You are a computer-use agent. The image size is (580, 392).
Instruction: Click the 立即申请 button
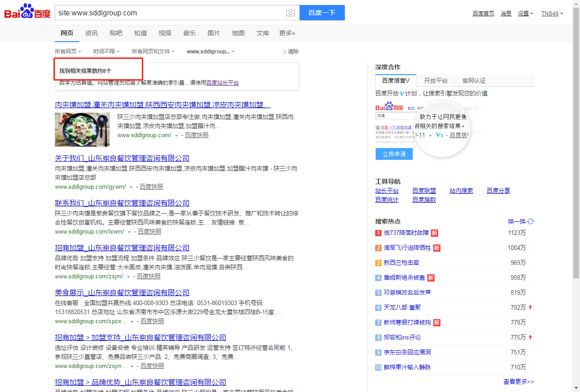[394, 154]
